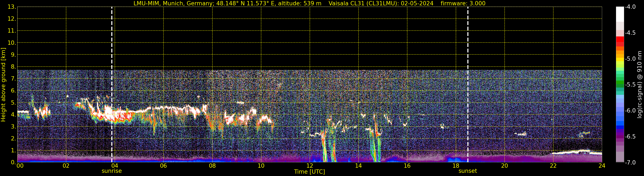Click the height axis tick label 8
This screenshot has width=644, height=176.
[x=13, y=66]
